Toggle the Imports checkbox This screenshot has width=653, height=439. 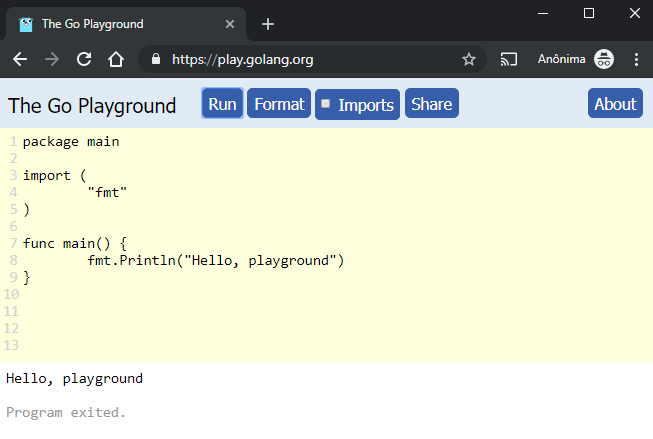point(326,103)
